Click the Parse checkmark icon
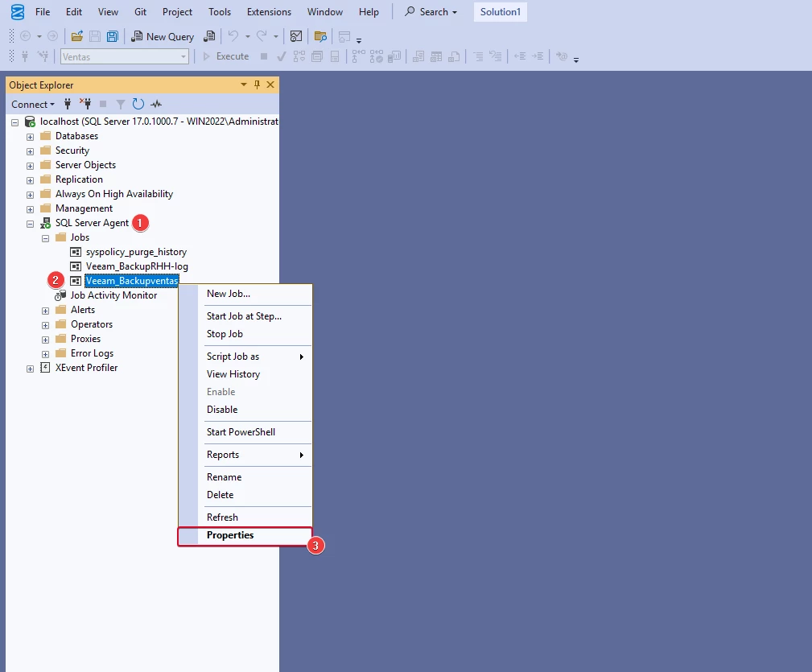Viewport: 812px width, 672px height. [x=281, y=56]
